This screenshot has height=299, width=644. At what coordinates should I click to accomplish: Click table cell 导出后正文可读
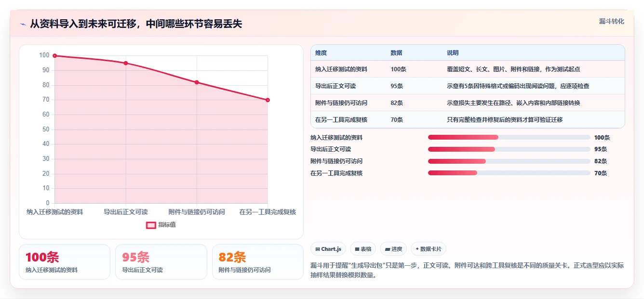[x=335, y=86]
